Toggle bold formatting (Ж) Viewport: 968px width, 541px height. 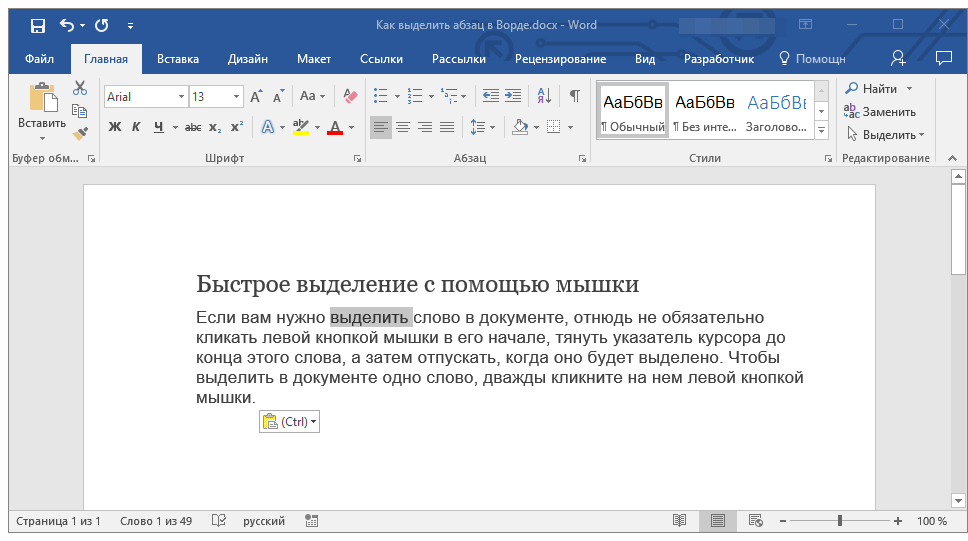pos(114,127)
